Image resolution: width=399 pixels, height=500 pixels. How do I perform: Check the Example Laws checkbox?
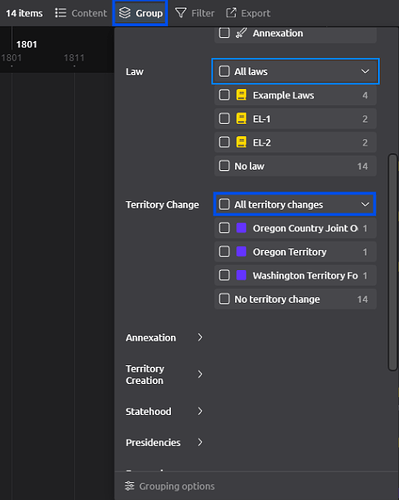(x=224, y=95)
